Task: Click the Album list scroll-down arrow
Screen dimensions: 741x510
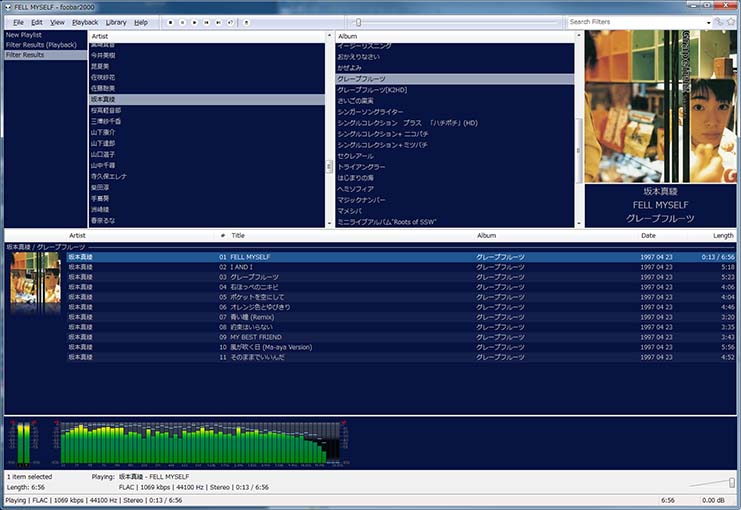Action: pos(578,224)
